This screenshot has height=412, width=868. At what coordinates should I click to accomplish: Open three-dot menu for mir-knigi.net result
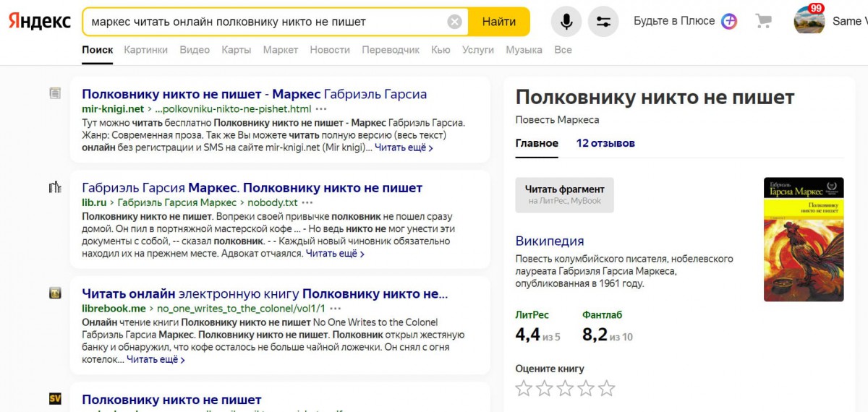point(321,109)
